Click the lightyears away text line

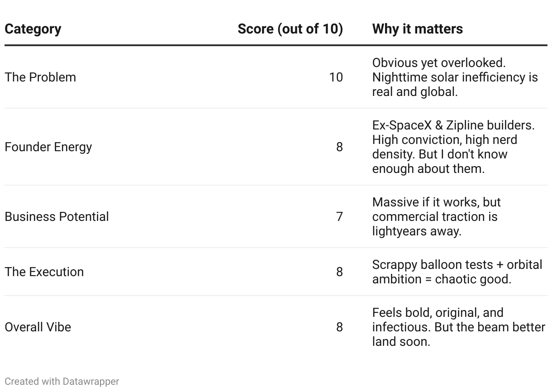tap(416, 231)
